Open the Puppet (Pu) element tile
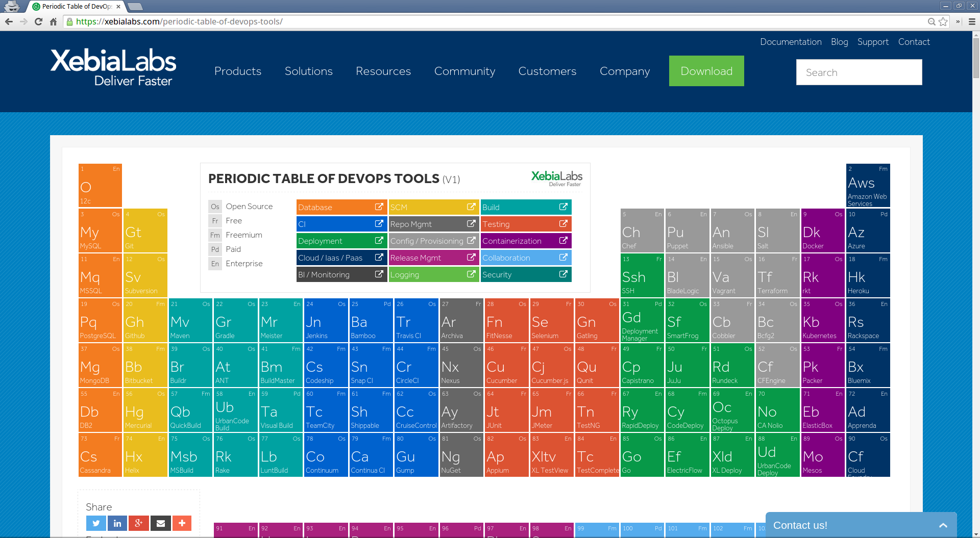This screenshot has width=980, height=538. click(687, 230)
